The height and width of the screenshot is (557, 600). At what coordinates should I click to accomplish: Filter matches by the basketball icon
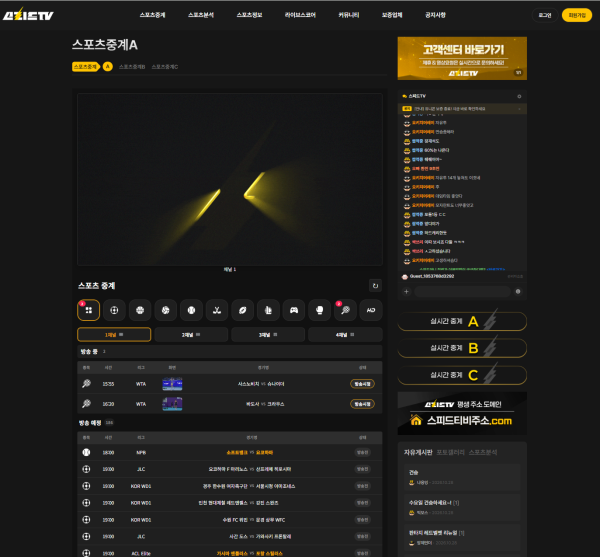(x=140, y=310)
